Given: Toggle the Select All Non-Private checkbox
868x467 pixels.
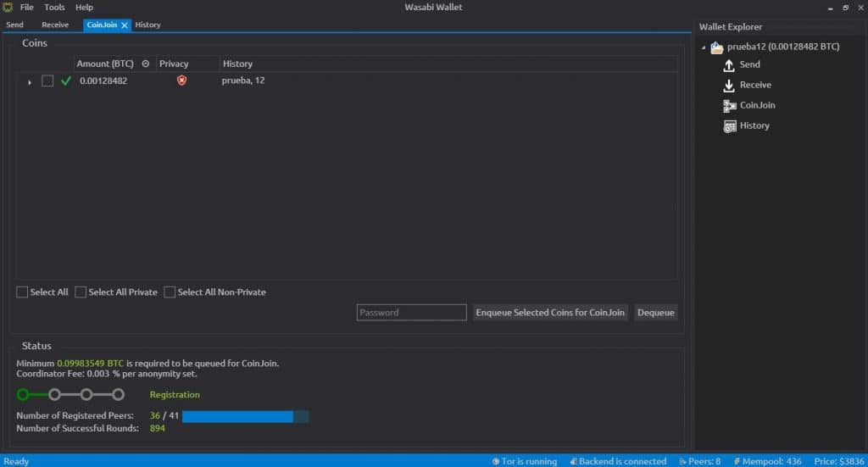Looking at the screenshot, I should click(170, 292).
